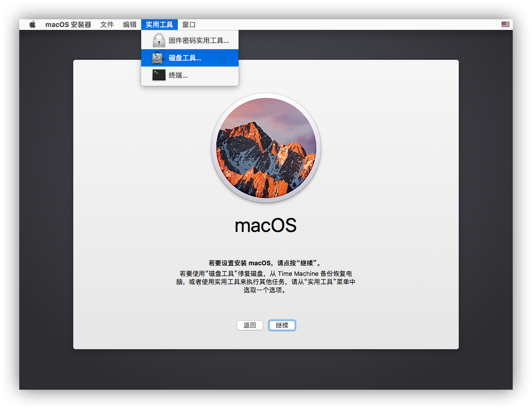Click the 继续 button
The image size is (532, 409).
click(x=282, y=325)
